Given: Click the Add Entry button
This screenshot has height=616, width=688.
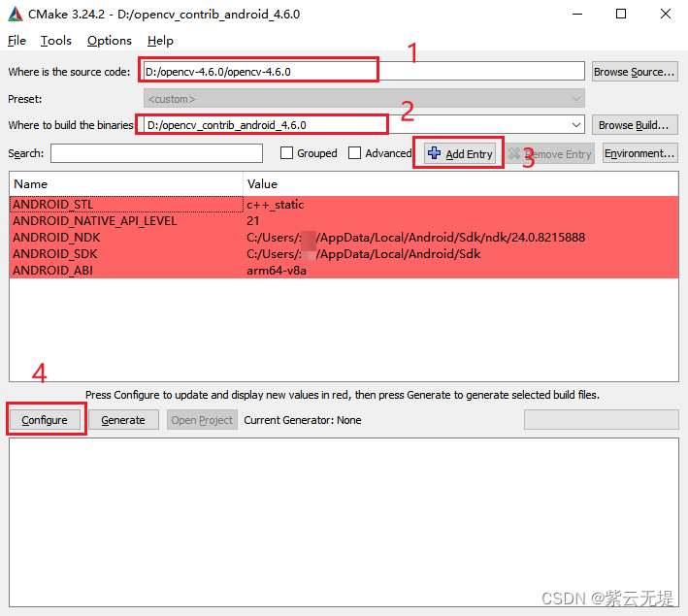Looking at the screenshot, I should tap(460, 153).
